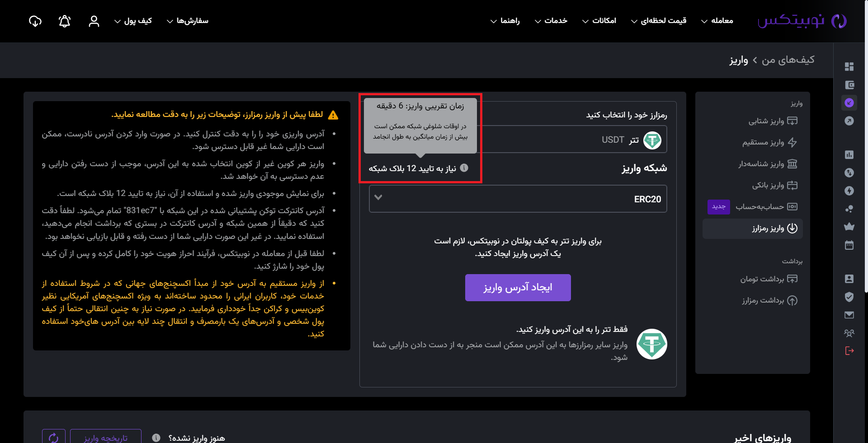Select the withdraw arrow sidebar icon
868x443 pixels.
coord(849,121)
